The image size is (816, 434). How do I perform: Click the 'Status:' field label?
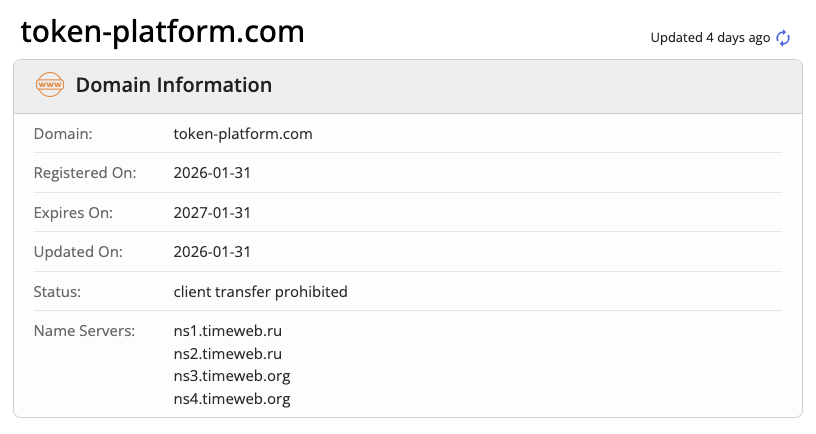click(57, 292)
